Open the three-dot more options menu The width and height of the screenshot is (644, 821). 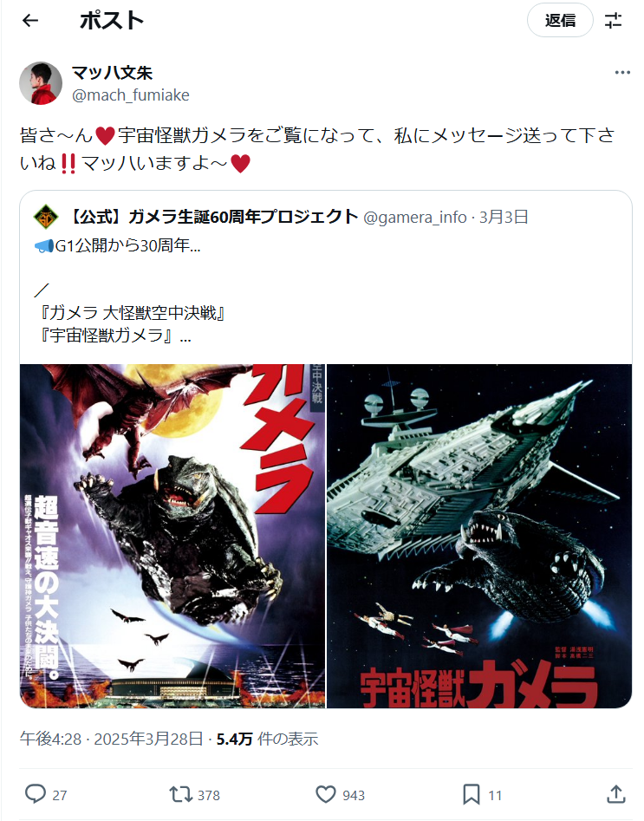click(x=622, y=72)
